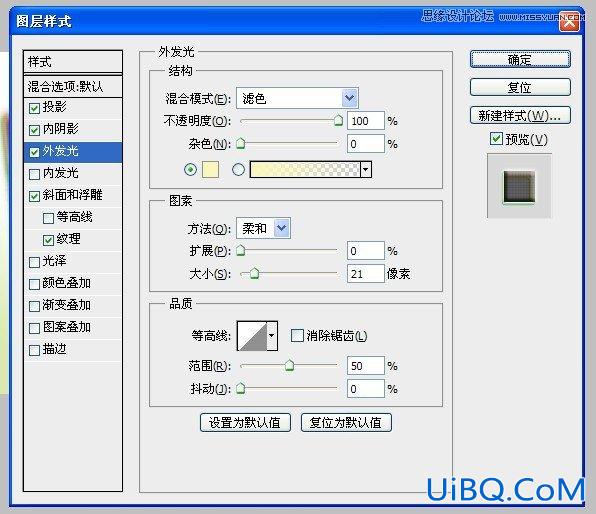Click the 大小 slider handle
Image resolution: width=596 pixels, height=514 pixels.
(254, 273)
